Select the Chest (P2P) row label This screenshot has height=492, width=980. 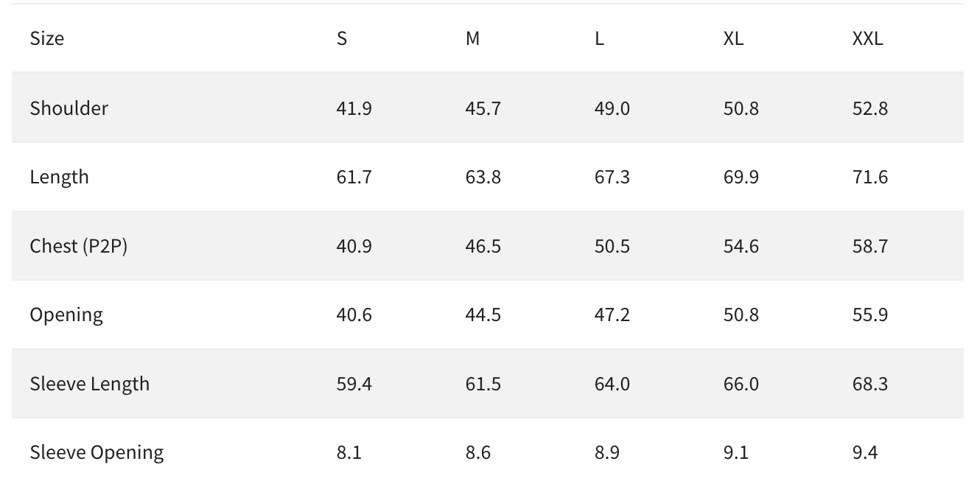click(x=79, y=246)
